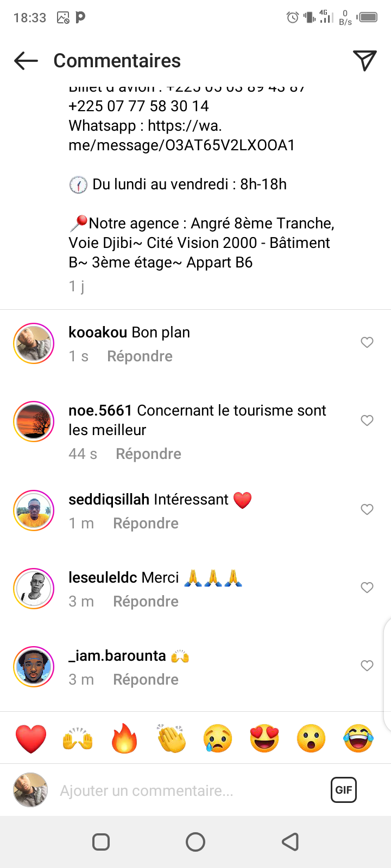Open seddiqsillah's profile picture
391x868 pixels.
point(34,510)
